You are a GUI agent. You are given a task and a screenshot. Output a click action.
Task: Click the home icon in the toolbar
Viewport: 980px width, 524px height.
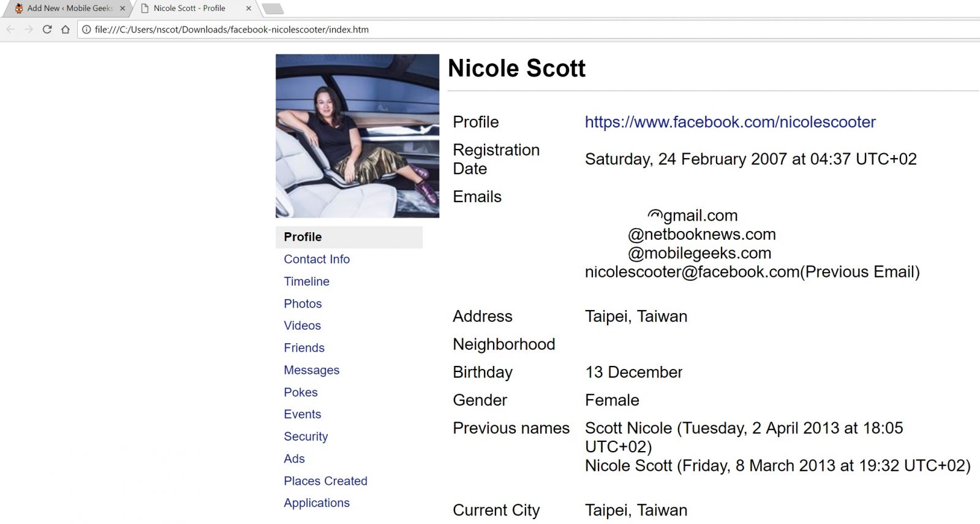click(66, 29)
